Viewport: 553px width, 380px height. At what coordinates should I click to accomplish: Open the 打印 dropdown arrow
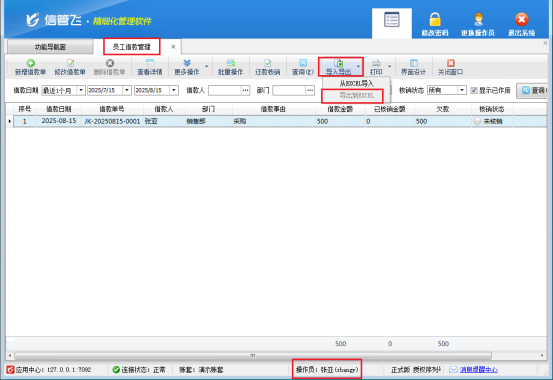pos(389,66)
